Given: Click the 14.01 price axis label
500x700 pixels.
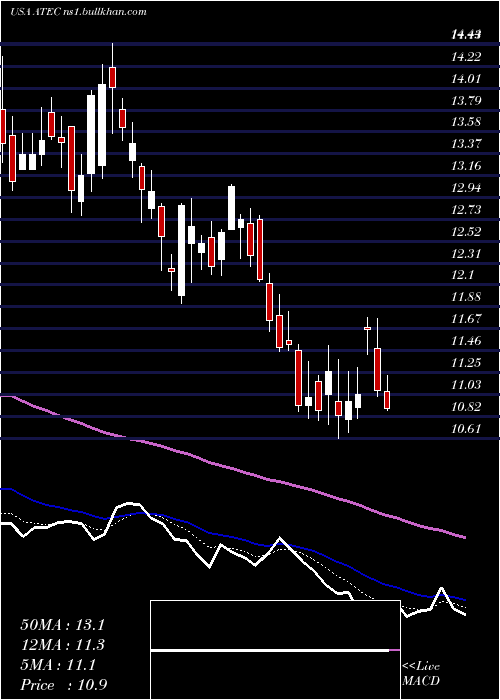Looking at the screenshot, I should (x=466, y=79).
